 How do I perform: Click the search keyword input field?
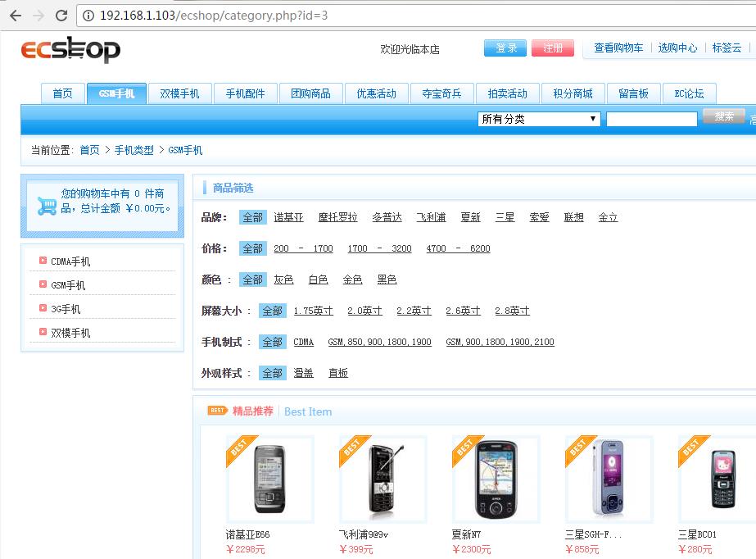coord(651,119)
